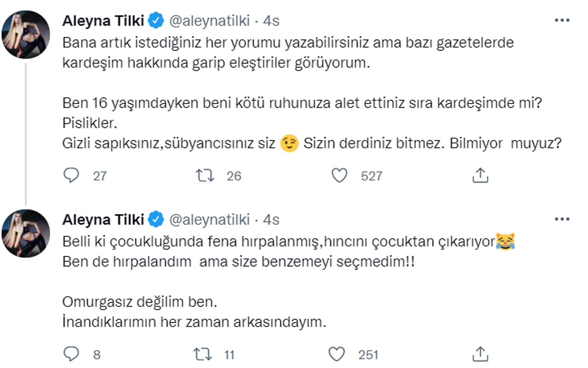Toggle the like on the first tweet
Viewport: 588px width, 368px height.
point(340,175)
